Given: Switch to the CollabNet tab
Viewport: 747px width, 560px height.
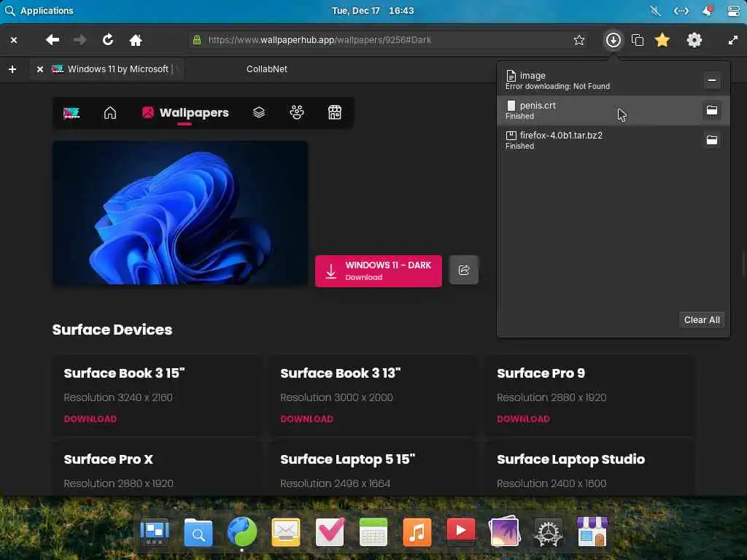Looking at the screenshot, I should (267, 69).
